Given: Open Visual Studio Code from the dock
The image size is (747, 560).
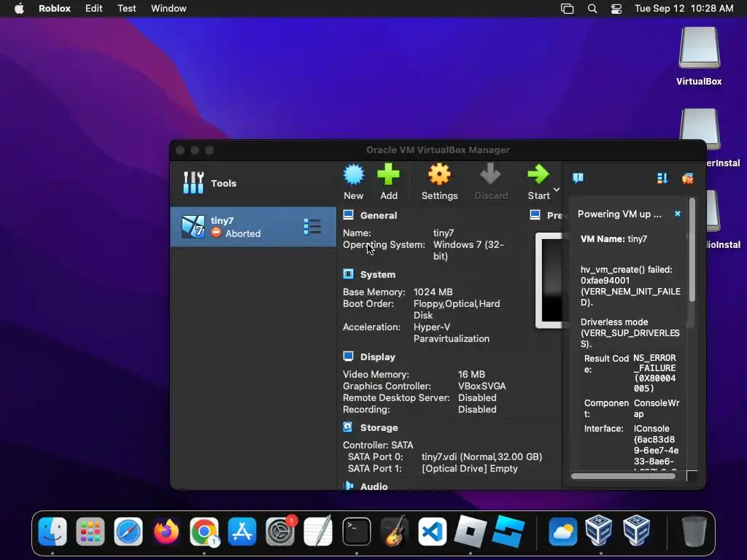Looking at the screenshot, I should click(x=432, y=531).
